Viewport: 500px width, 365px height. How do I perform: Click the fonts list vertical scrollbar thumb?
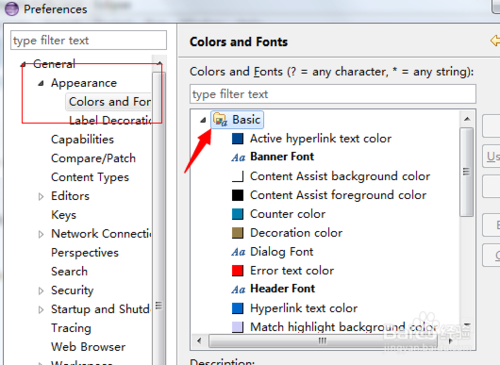coord(467,172)
